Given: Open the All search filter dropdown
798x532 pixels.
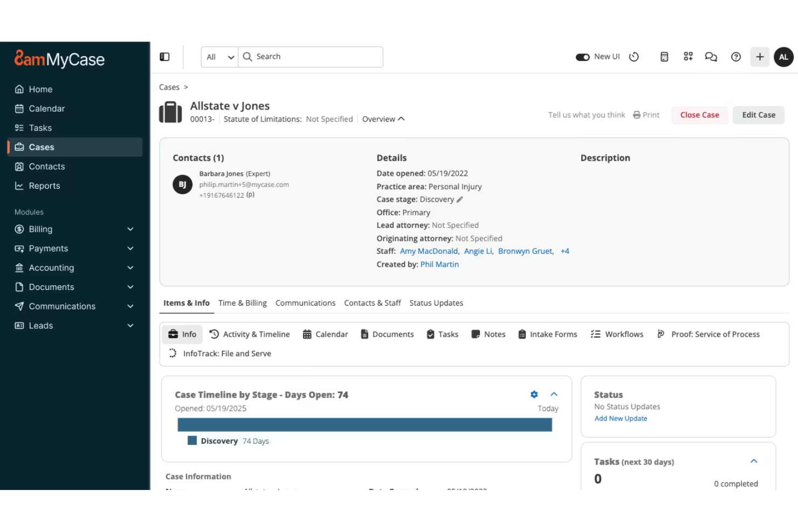Looking at the screenshot, I should (x=220, y=57).
